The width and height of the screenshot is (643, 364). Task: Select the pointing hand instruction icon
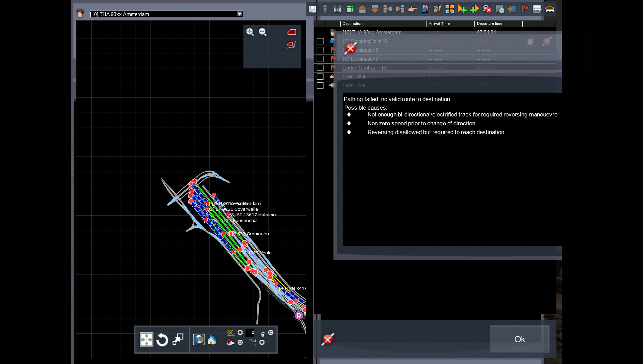click(x=412, y=9)
